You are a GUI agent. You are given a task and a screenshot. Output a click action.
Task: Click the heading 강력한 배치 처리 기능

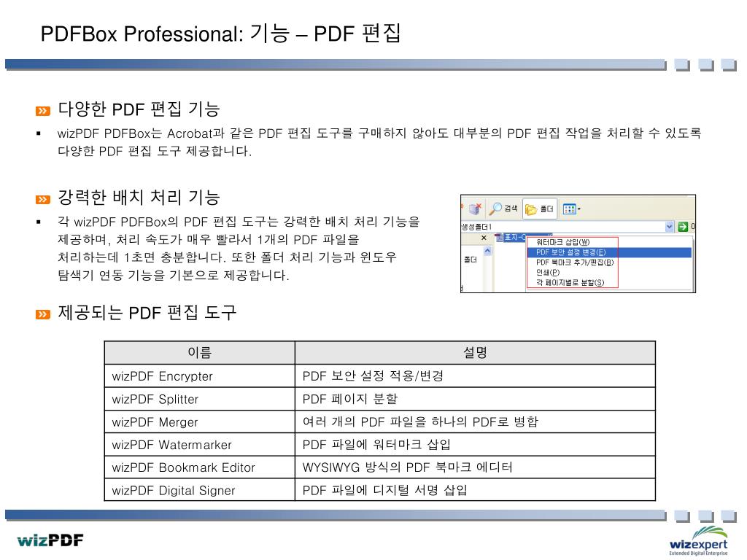point(139,197)
